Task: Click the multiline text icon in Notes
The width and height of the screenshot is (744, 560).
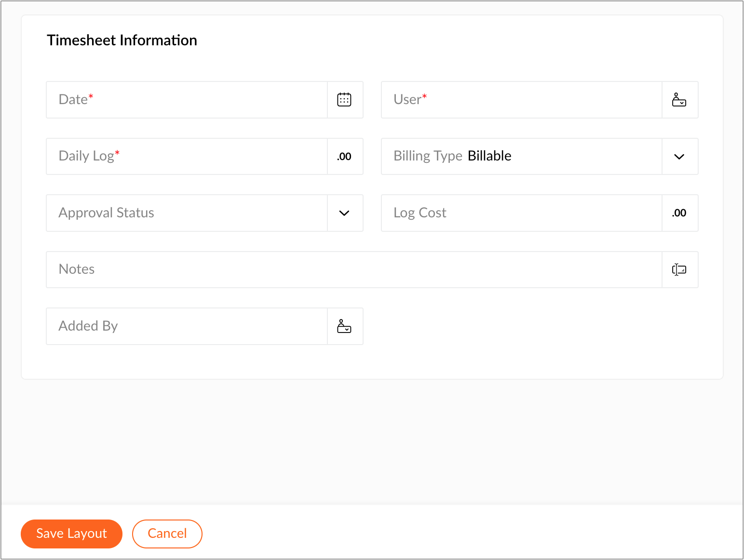Action: point(679,269)
